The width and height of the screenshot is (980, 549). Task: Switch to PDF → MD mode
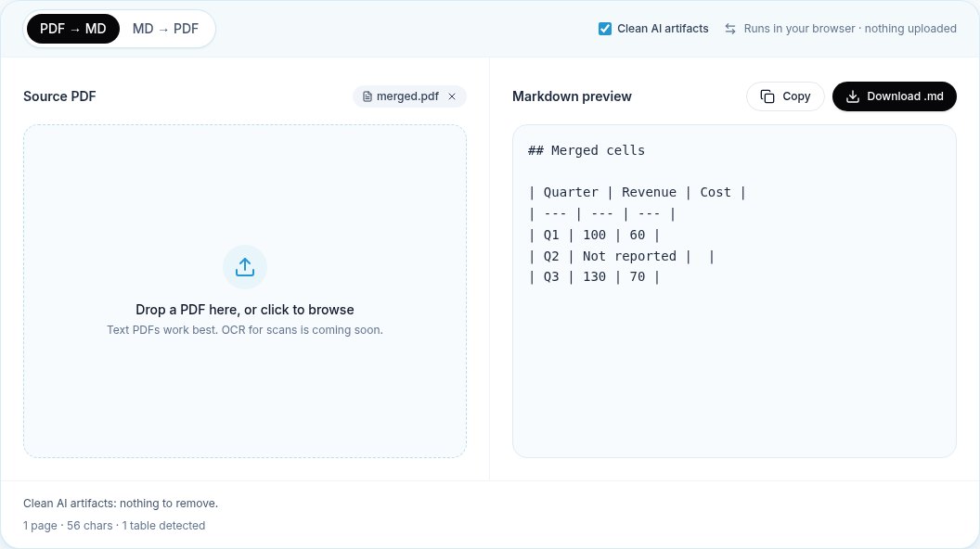tap(73, 29)
